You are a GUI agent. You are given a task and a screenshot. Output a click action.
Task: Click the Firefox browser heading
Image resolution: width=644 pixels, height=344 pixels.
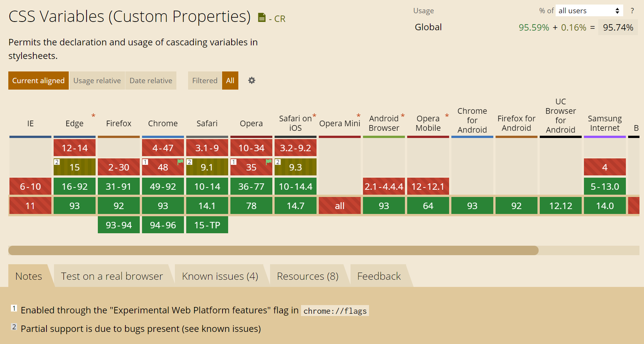[119, 123]
